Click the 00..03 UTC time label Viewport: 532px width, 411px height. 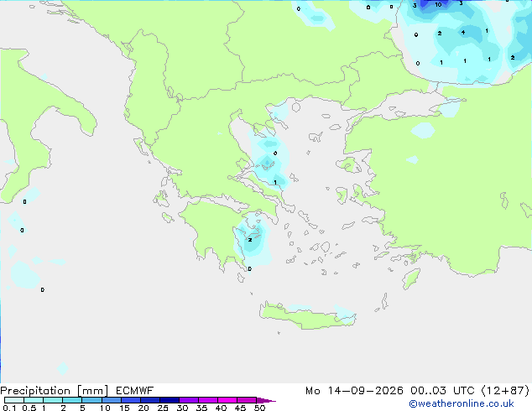click(x=442, y=391)
